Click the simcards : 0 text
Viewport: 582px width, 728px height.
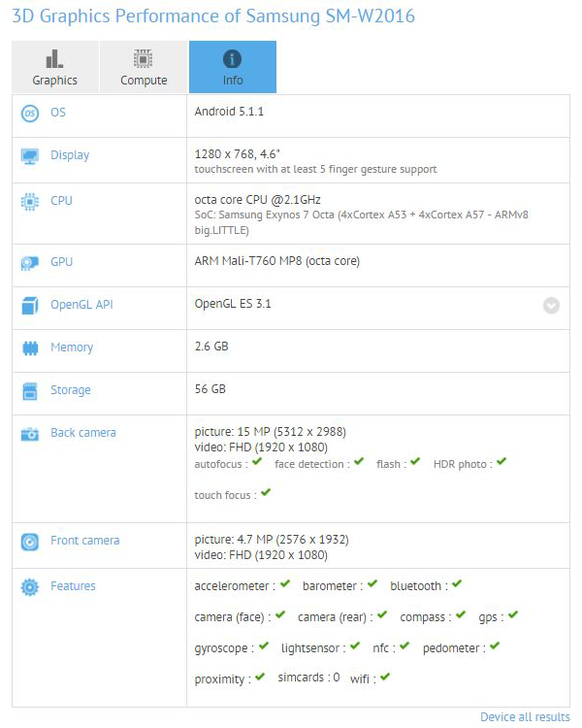(308, 678)
